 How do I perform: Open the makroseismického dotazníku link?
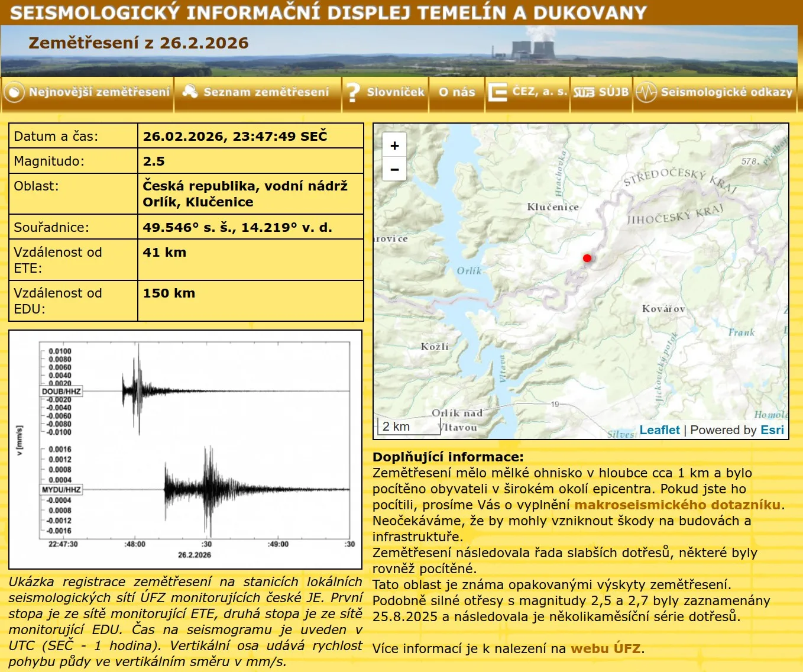(677, 505)
